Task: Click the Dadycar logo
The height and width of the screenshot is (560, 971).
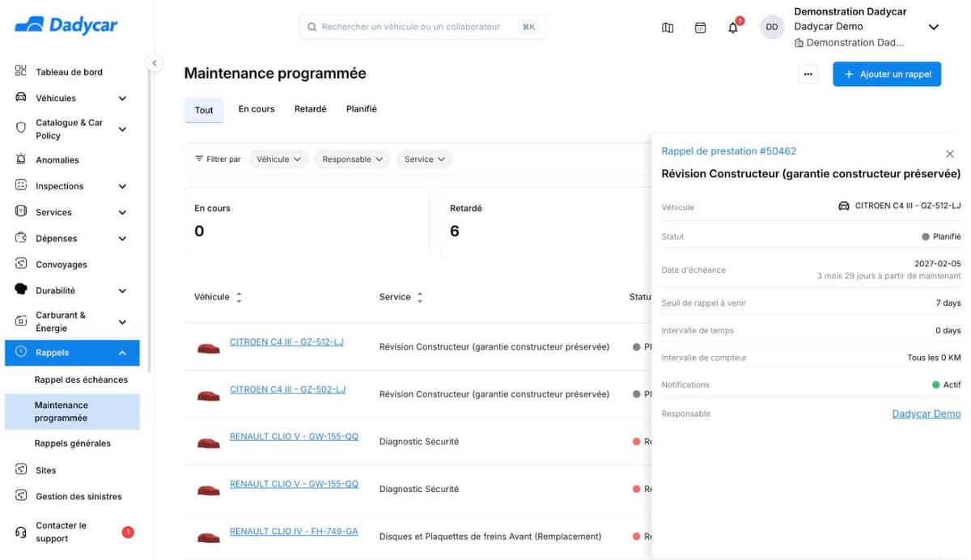Action: pyautogui.click(x=66, y=25)
